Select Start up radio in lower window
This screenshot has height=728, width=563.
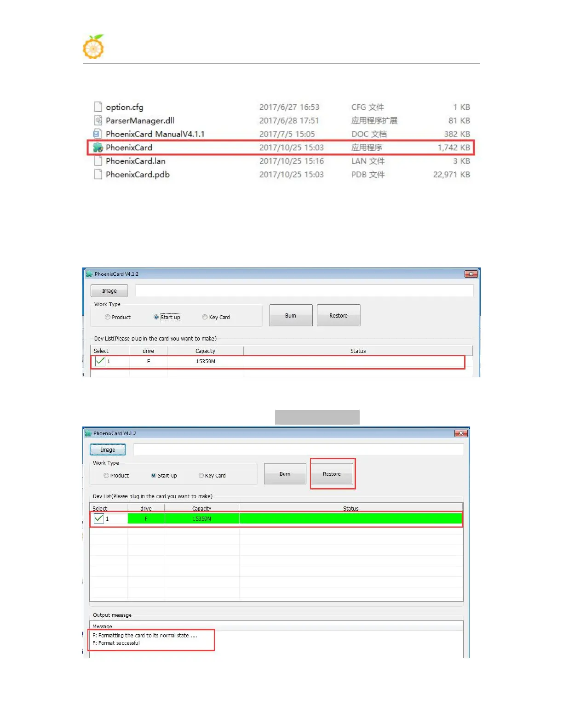tap(154, 476)
